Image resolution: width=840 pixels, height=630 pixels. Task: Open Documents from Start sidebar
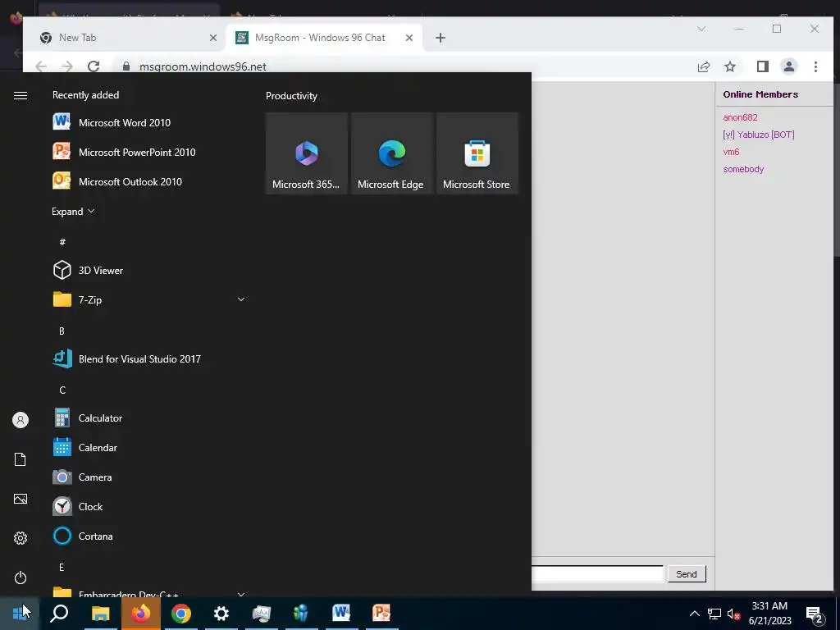(x=21, y=459)
